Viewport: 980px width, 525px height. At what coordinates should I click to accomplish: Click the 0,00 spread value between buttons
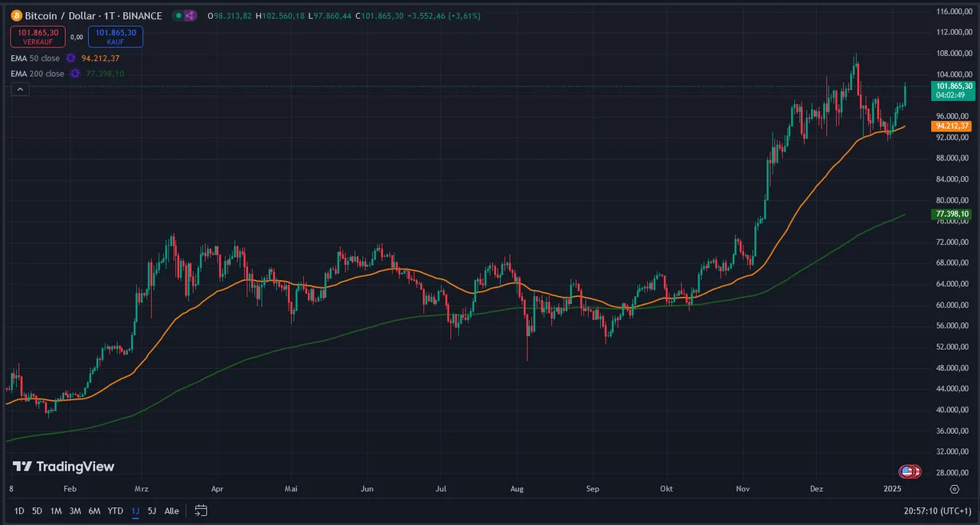tap(77, 37)
